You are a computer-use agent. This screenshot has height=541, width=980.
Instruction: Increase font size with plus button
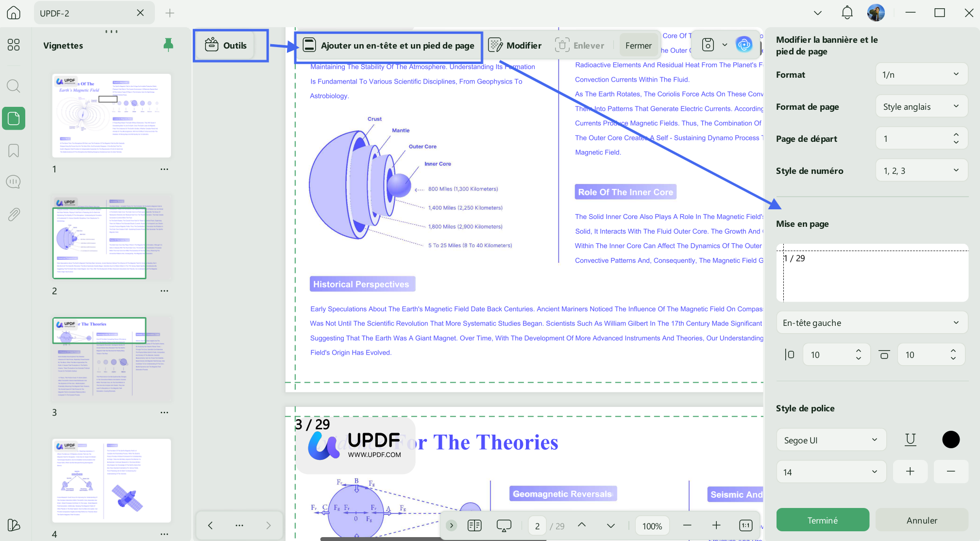pos(910,472)
